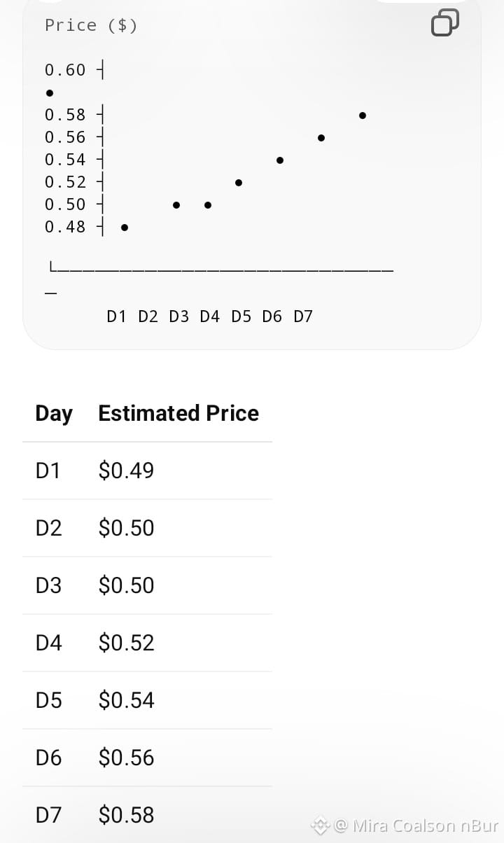Click the Day column header
This screenshot has width=504, height=843.
coord(54,413)
